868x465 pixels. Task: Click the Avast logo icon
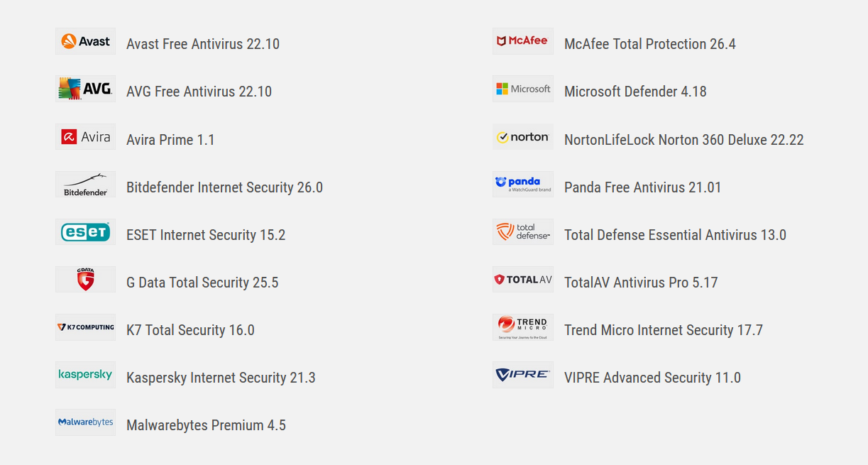coord(85,41)
